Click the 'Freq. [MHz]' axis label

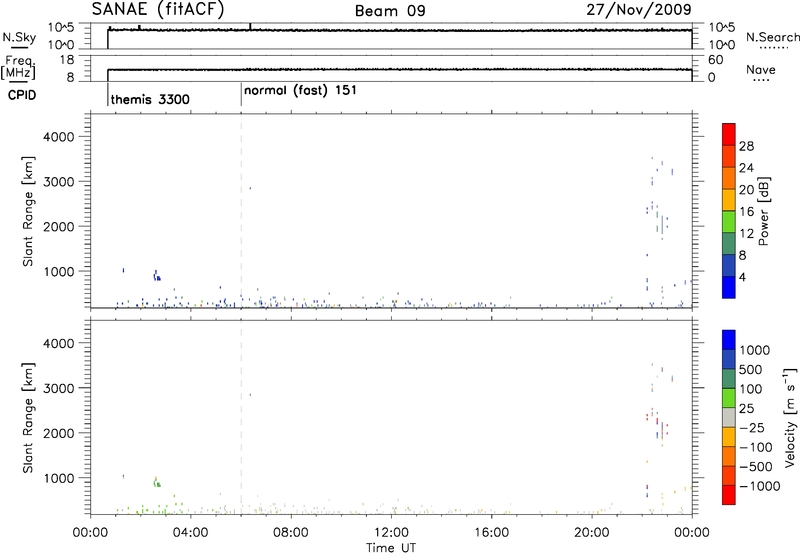click(x=19, y=67)
